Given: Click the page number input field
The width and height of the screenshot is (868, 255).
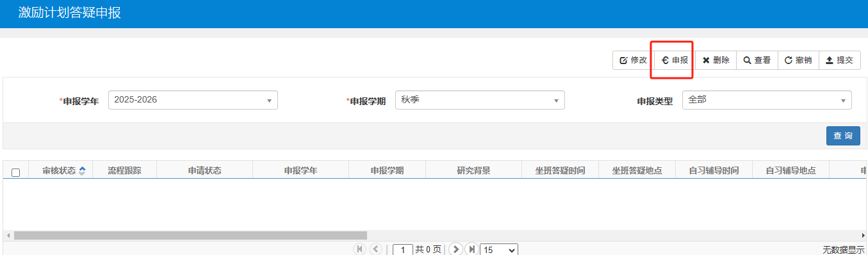Looking at the screenshot, I should click(x=403, y=250).
